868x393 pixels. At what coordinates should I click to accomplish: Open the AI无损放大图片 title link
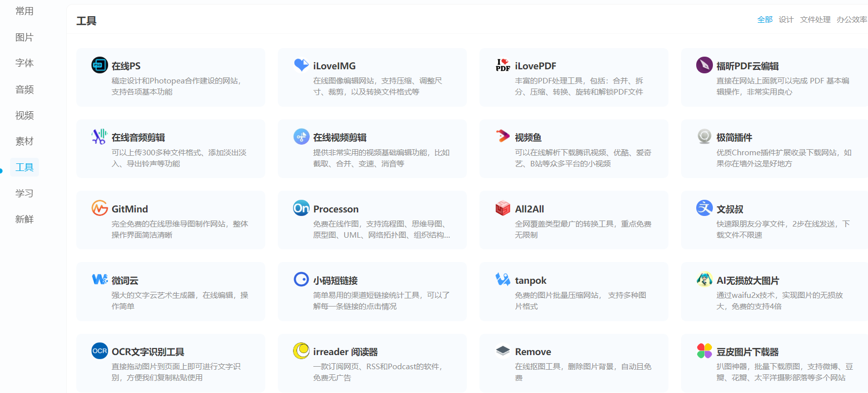[x=748, y=280]
